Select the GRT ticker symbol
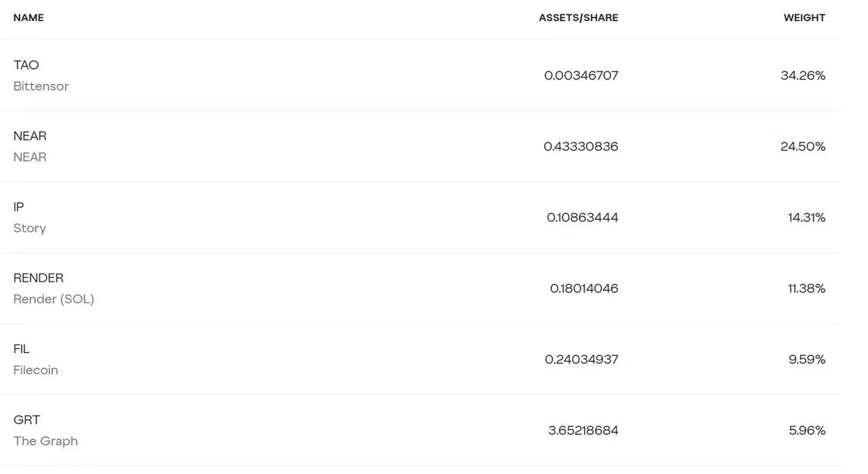868x474 pixels. pyautogui.click(x=27, y=420)
